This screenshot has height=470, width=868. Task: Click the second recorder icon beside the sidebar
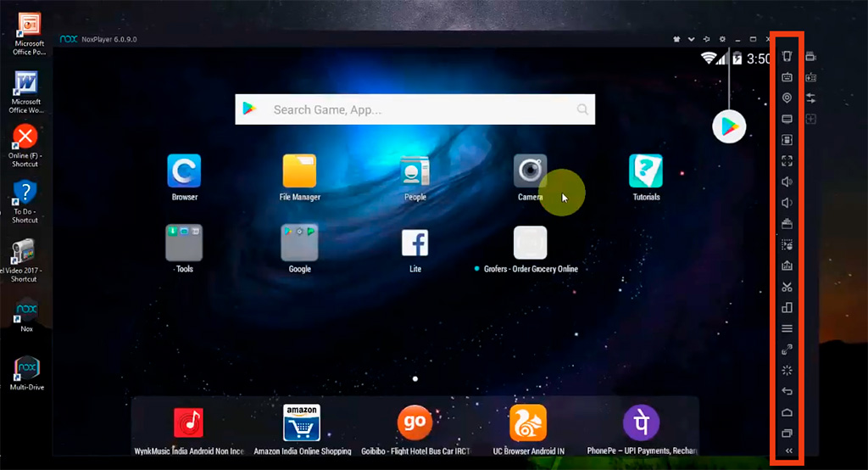(x=810, y=77)
